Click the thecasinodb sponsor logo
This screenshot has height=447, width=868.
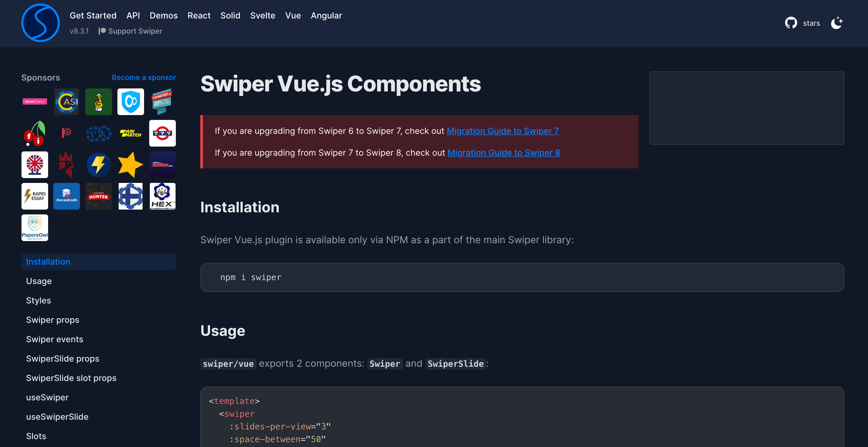point(66,196)
